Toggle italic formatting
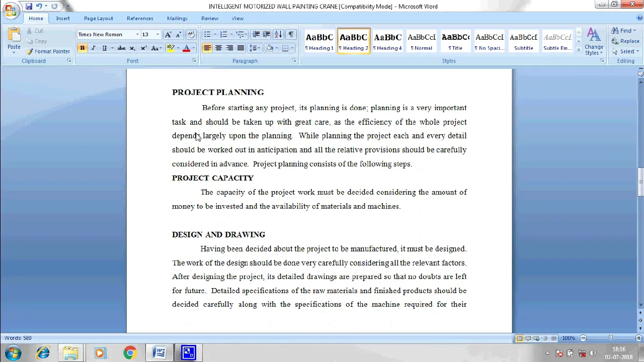This screenshot has width=644, height=362. coord(93,48)
